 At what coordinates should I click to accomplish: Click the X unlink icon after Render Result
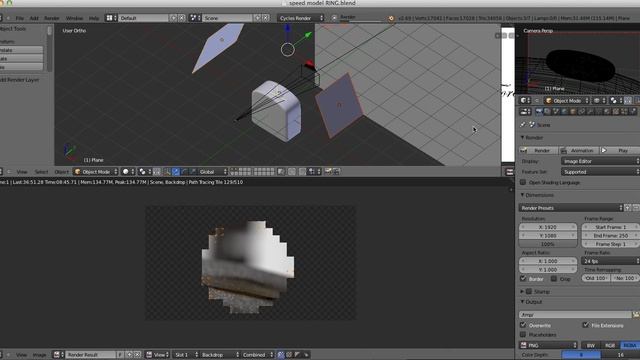[138, 355]
